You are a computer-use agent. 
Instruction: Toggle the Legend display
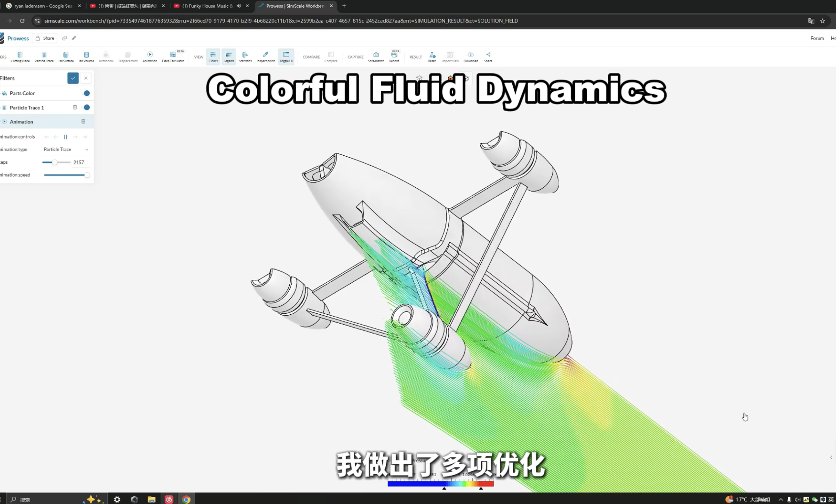tap(228, 57)
